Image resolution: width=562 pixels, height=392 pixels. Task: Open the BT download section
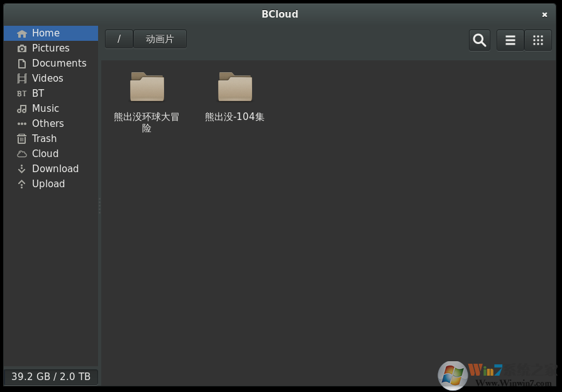coord(38,93)
